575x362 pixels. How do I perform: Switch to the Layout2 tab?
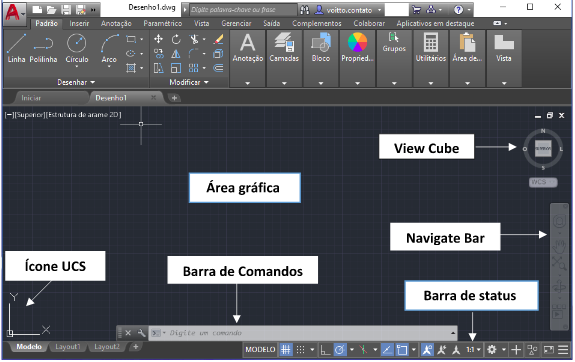107,347
